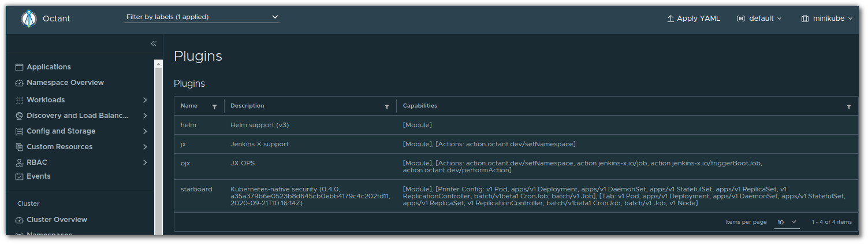Select RBAC navigation item
Viewport: 868px width, 244px height.
(37, 162)
